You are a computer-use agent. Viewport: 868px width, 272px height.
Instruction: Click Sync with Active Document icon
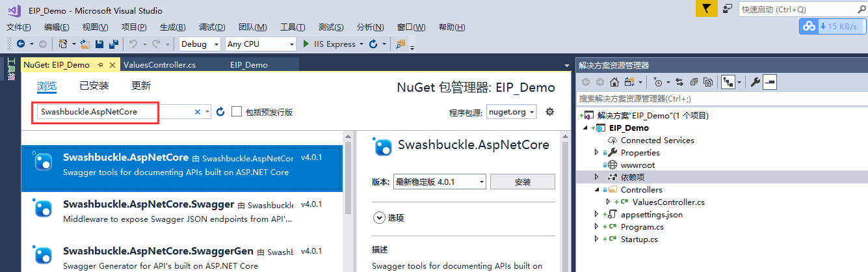pyautogui.click(x=679, y=82)
